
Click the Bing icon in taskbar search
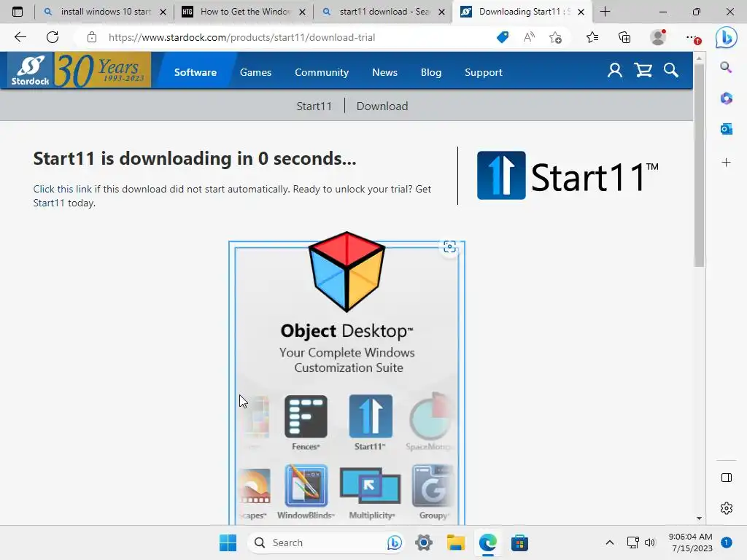pos(395,542)
